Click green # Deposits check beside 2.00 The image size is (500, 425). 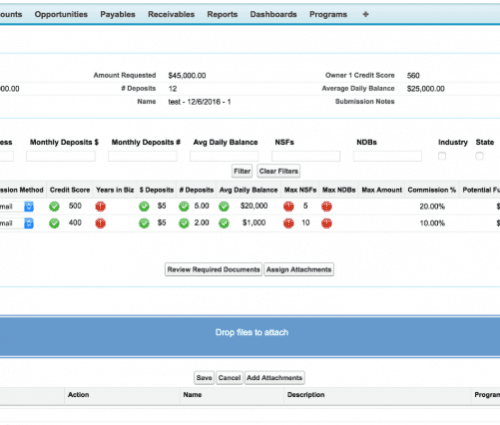[184, 223]
